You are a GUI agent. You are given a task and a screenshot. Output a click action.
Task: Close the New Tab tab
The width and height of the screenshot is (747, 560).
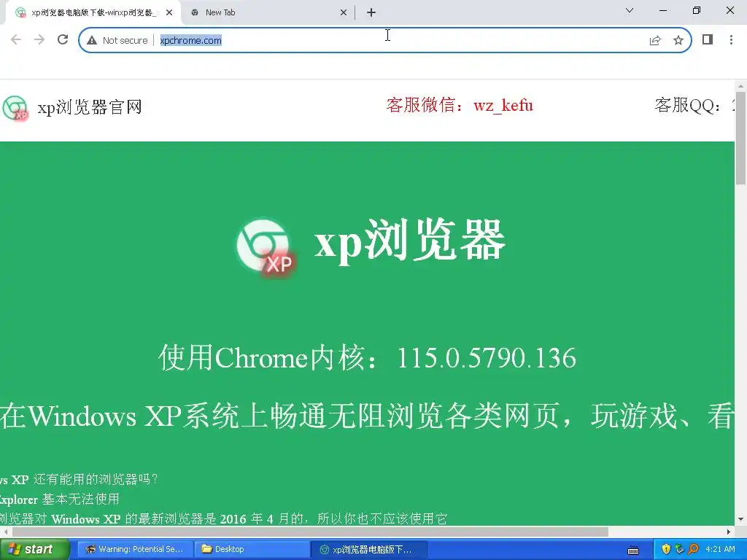click(344, 13)
